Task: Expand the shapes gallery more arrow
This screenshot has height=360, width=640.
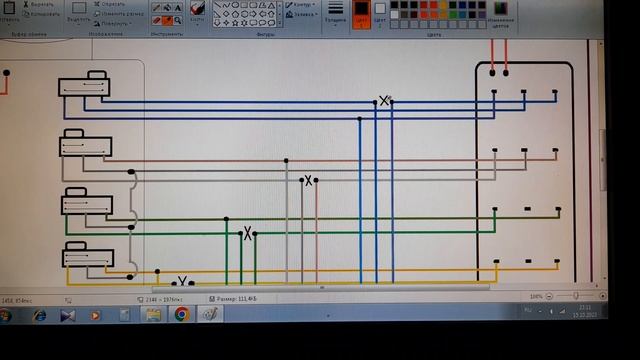Action: tap(280, 24)
